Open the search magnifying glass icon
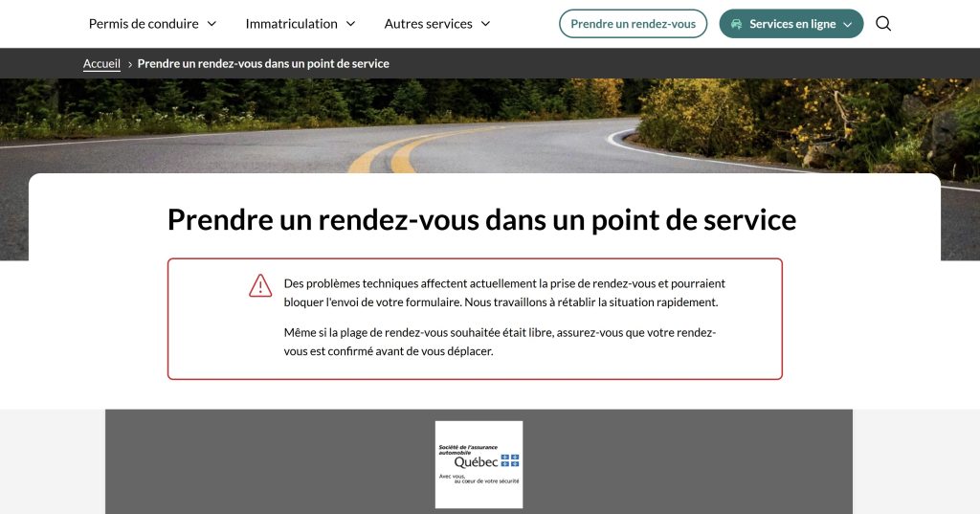The image size is (980, 514). pos(883,24)
